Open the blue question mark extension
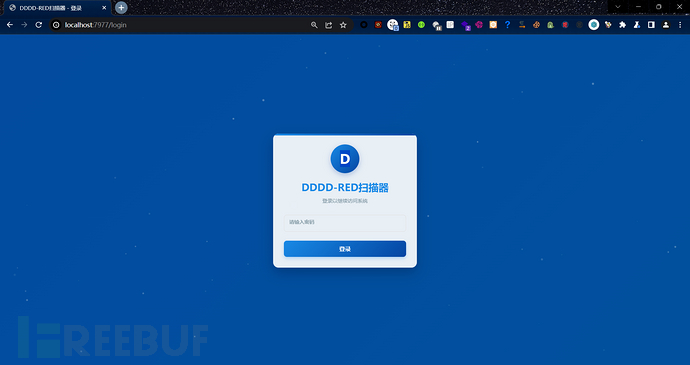690x365 pixels. point(507,25)
